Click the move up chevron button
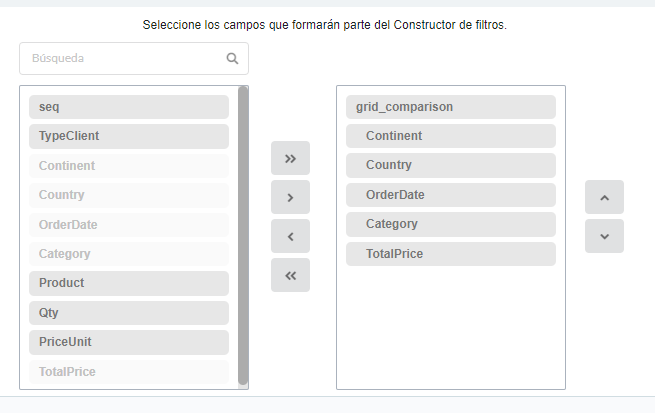Screen dimensions: 655x413 (x=604, y=197)
